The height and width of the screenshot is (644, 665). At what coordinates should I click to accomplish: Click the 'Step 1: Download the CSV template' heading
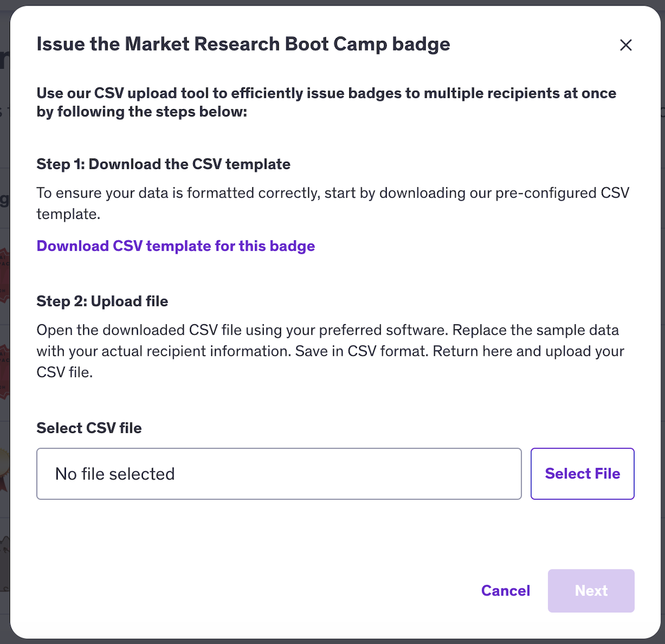pos(163,165)
